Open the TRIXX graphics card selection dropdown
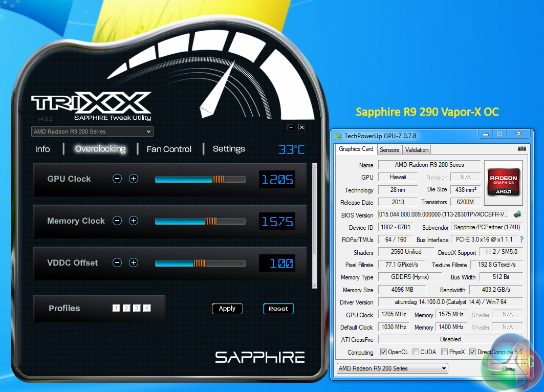The width and height of the screenshot is (544, 392). (92, 132)
